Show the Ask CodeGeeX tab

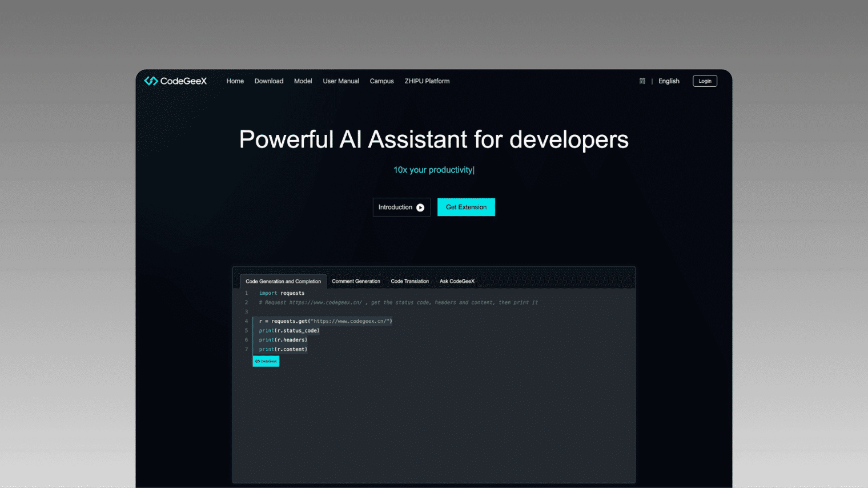(457, 281)
